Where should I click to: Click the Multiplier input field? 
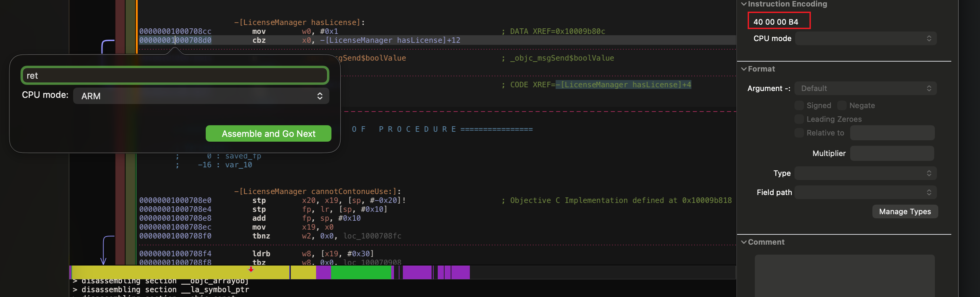(x=892, y=153)
